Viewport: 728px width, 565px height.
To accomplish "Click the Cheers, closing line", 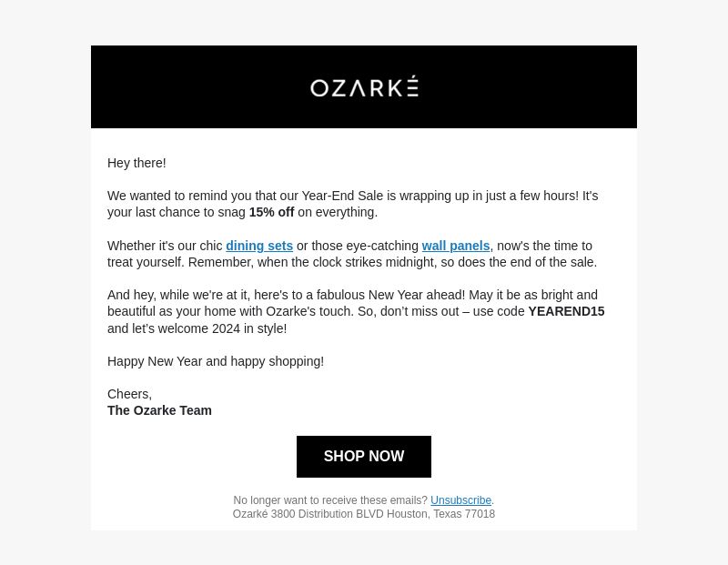I will (129, 394).
